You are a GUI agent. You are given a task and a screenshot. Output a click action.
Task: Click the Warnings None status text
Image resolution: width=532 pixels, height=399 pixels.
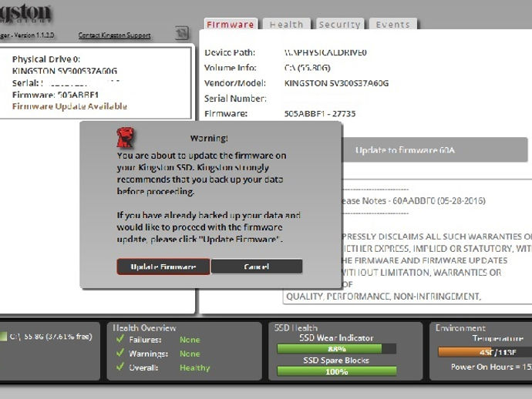[x=190, y=354]
